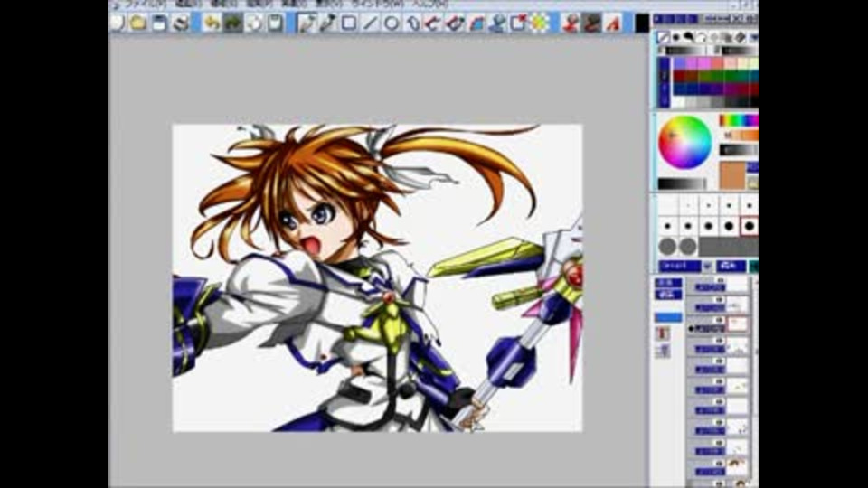
Task: Select the red-bordered active layer thumbnail
Action: (737, 324)
